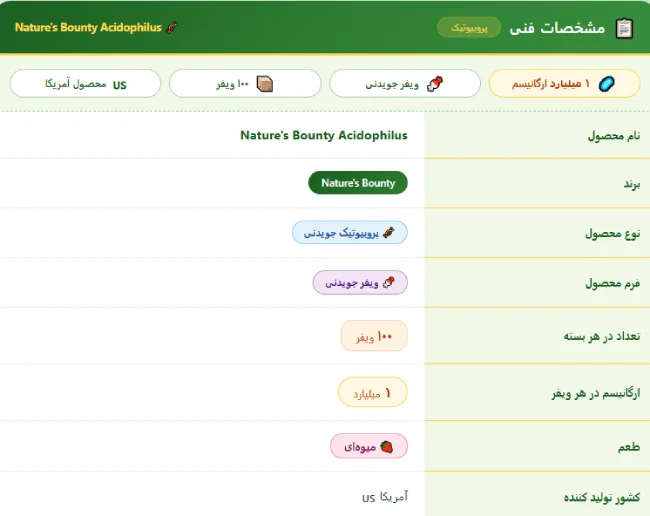Click the نام محصول row label
Screen dimensions: 650x516
click(x=614, y=136)
